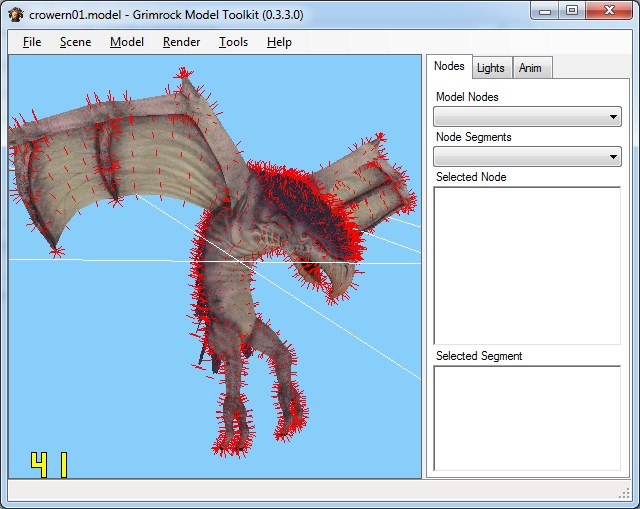Switch to the Lights tab
This screenshot has height=509, width=640.
click(491, 68)
